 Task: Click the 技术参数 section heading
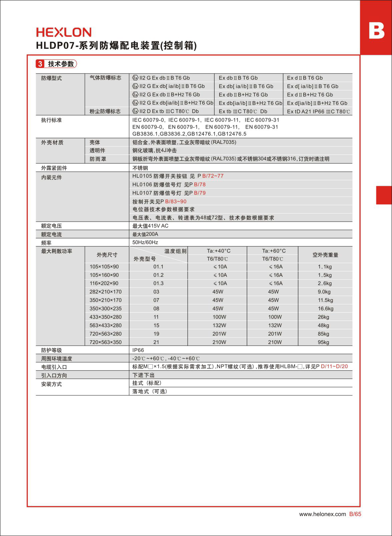61,64
